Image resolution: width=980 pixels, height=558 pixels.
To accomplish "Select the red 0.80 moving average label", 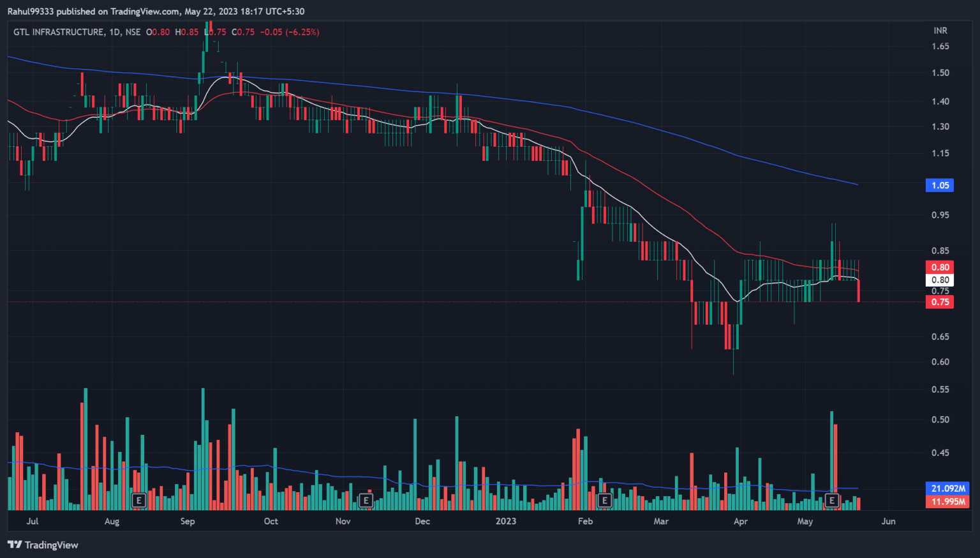I will 939,267.
